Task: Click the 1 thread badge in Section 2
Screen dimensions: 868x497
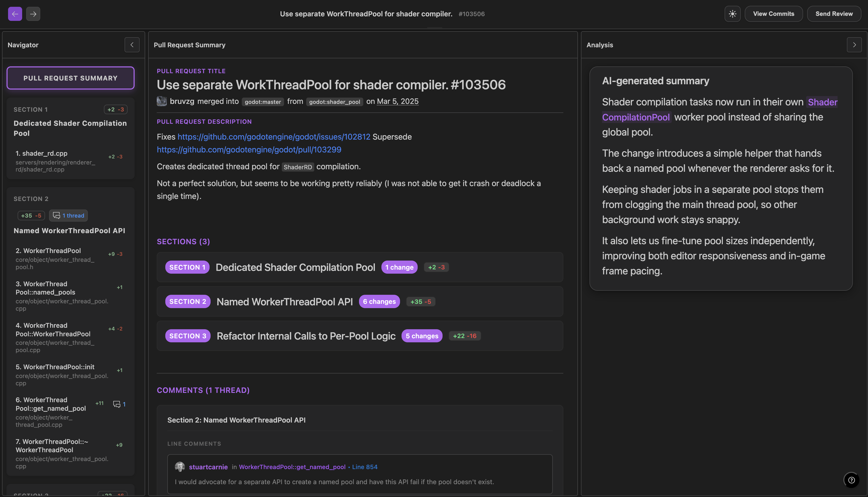Action: (69, 216)
